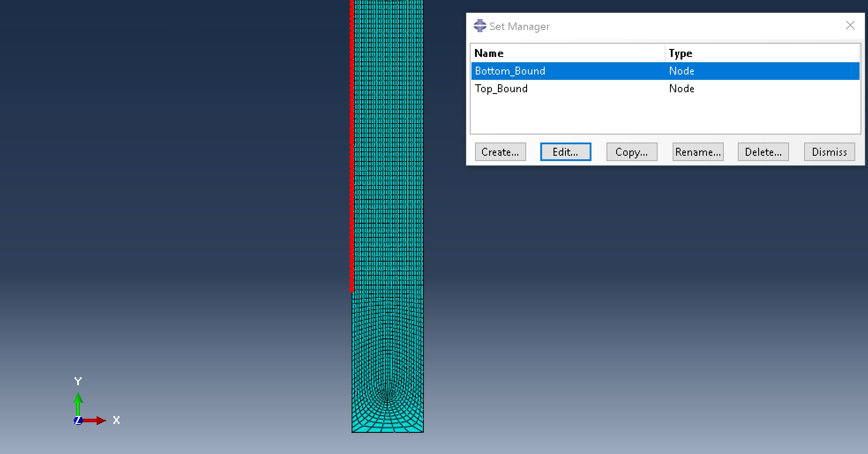Rename the Bottom_Bound set
The image size is (868, 454).
tap(698, 152)
